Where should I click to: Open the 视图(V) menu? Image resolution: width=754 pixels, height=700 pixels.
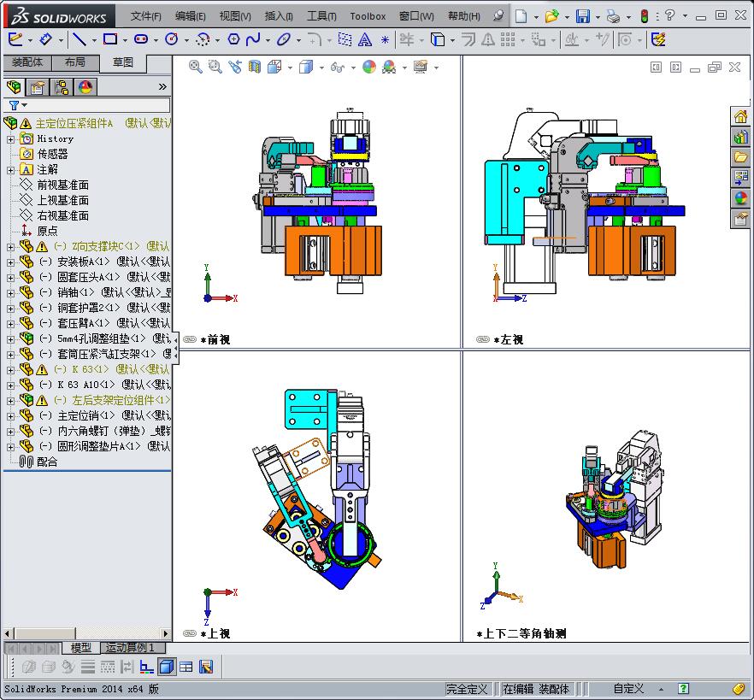point(235,16)
